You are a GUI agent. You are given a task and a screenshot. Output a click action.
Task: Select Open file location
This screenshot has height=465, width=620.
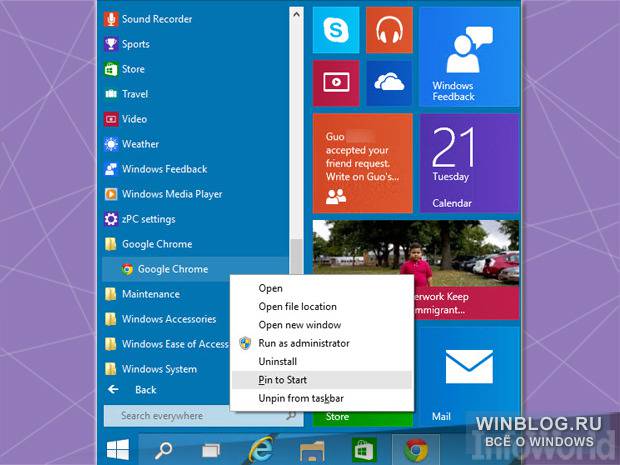(x=321, y=306)
